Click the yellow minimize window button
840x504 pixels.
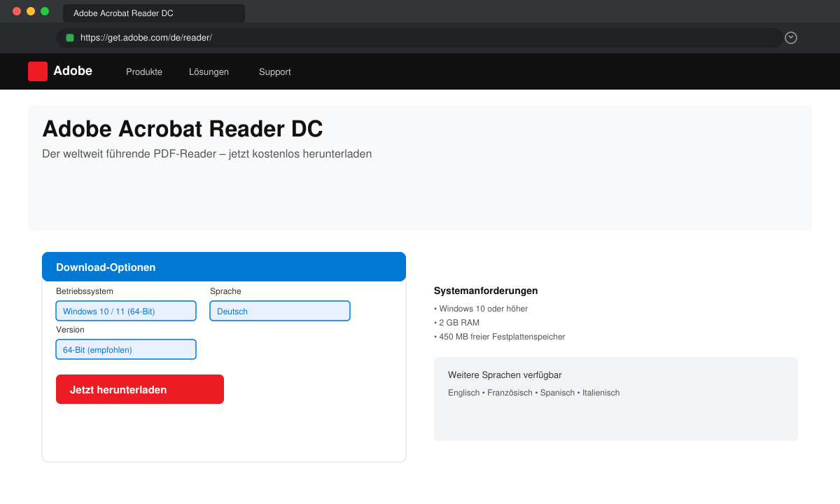(31, 11)
